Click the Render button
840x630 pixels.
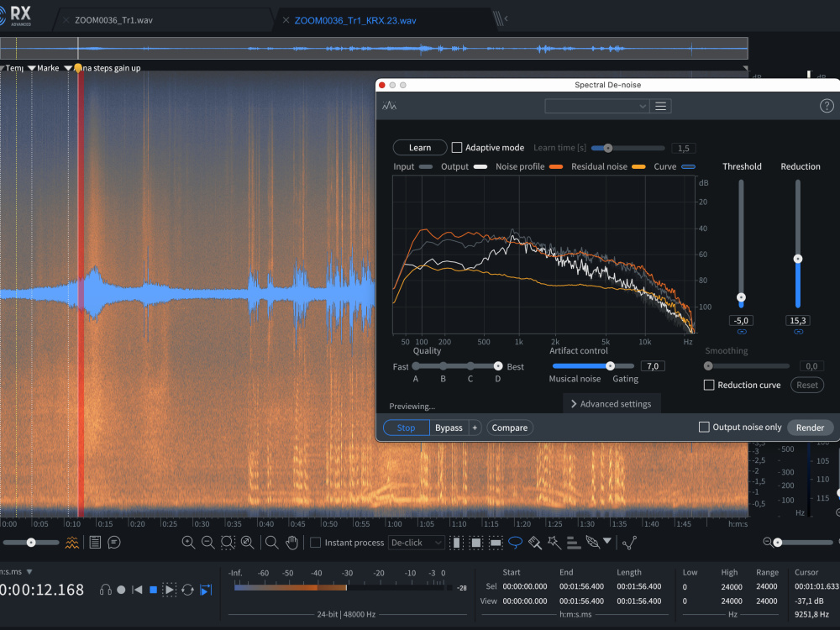pyautogui.click(x=810, y=428)
